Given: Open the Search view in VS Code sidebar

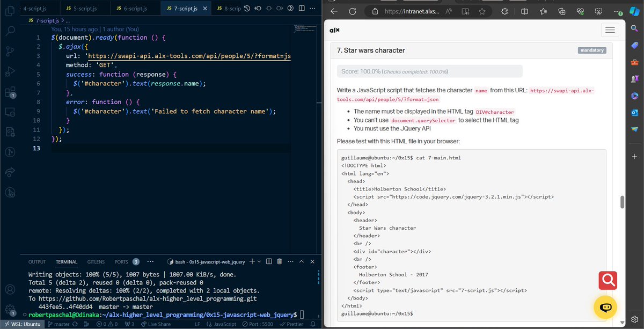Looking at the screenshot, I should [x=9, y=31].
